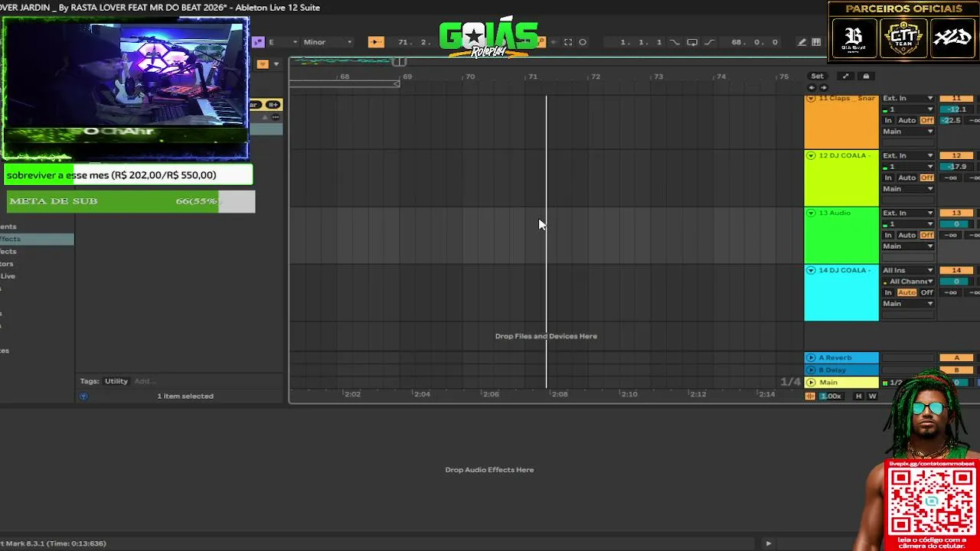The image size is (980, 551).
Task: Jump to previous locator arrow
Action: [812, 87]
